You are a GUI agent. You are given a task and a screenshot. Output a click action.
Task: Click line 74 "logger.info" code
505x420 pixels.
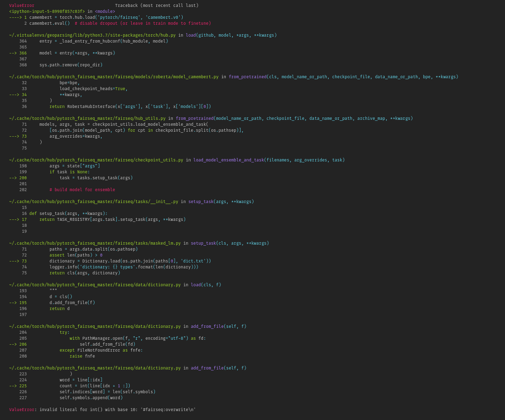124,267
